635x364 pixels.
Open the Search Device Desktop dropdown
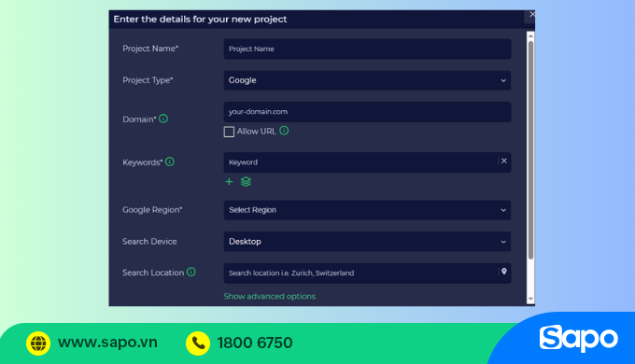(x=367, y=242)
